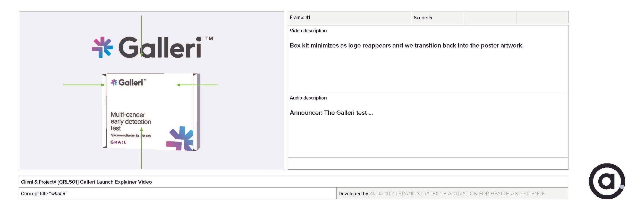The height and width of the screenshot is (208, 644).
Task: Click the 'Client & Project# [GRL501]' row
Action: click(x=293, y=182)
